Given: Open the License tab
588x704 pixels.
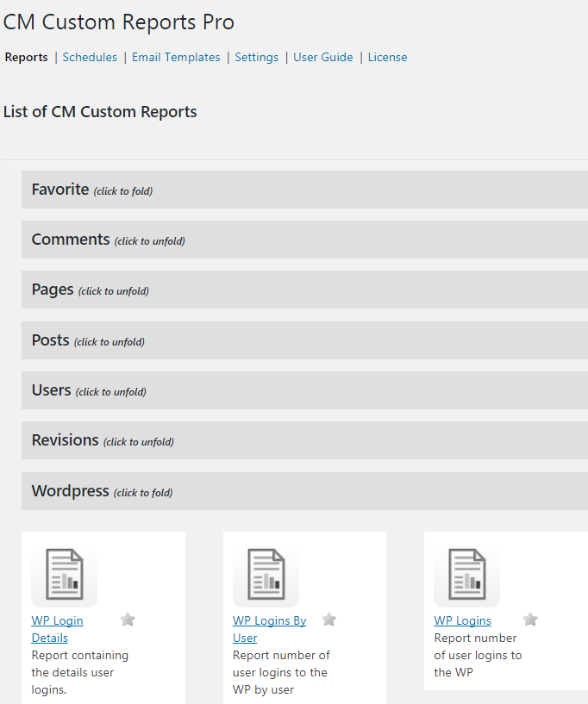Looking at the screenshot, I should tap(387, 57).
